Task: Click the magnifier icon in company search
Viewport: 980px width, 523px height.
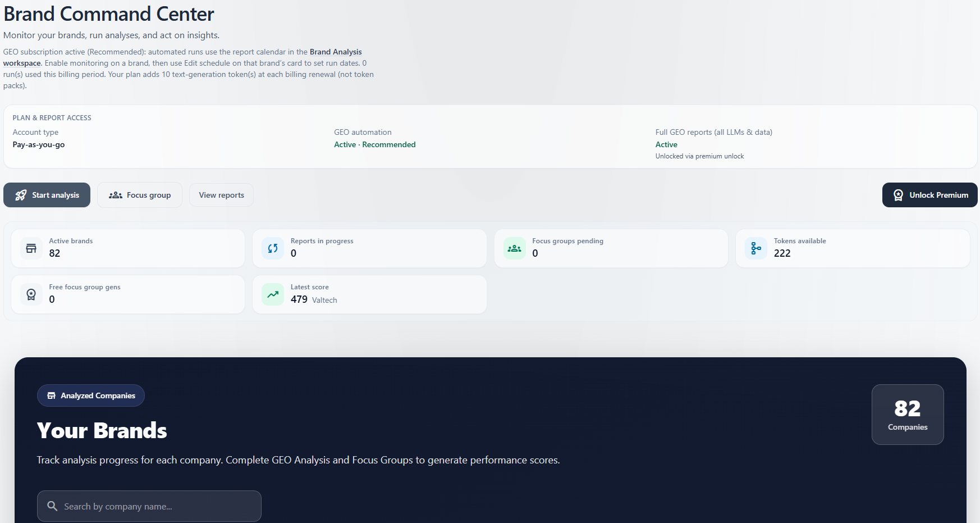Action: point(52,506)
